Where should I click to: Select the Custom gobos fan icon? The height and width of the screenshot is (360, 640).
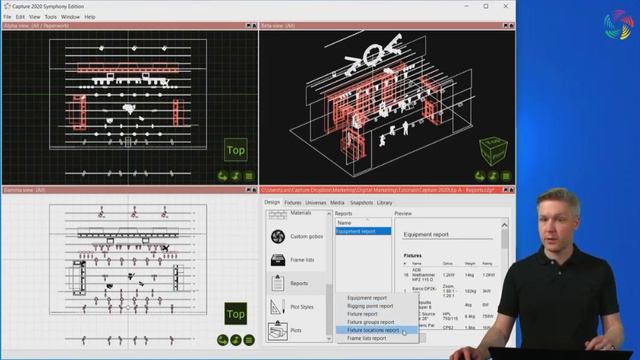pos(278,236)
